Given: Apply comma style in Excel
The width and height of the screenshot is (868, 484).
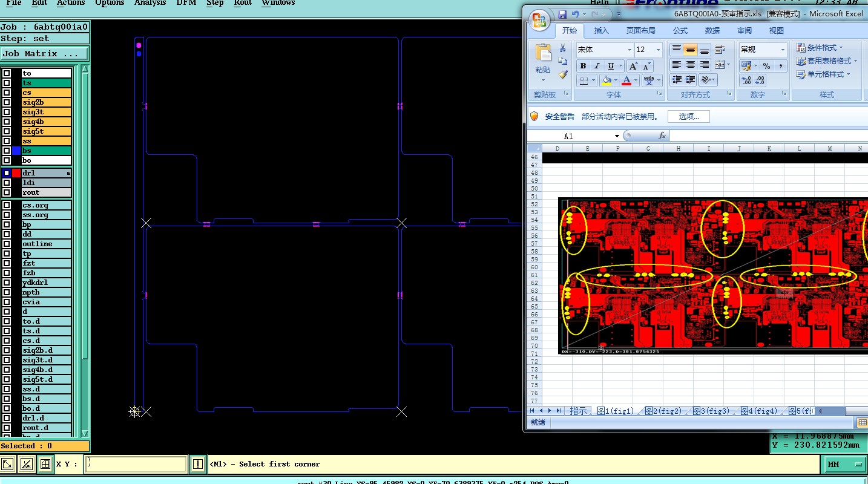Looking at the screenshot, I should (x=780, y=66).
